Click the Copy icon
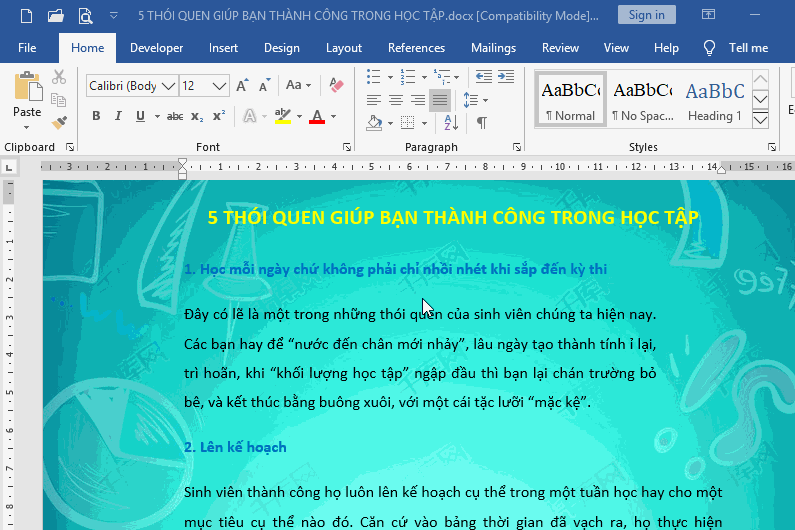Viewport: 795px width, 530px height. [x=59, y=100]
